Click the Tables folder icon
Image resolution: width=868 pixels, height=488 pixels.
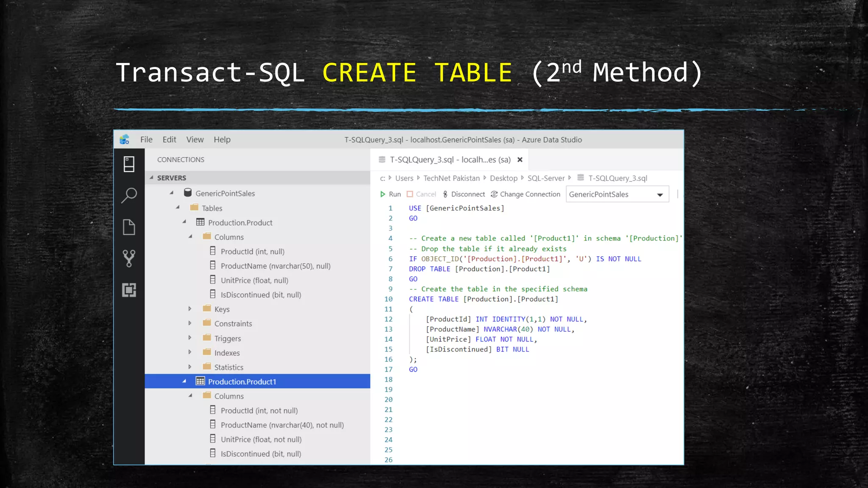pos(194,207)
